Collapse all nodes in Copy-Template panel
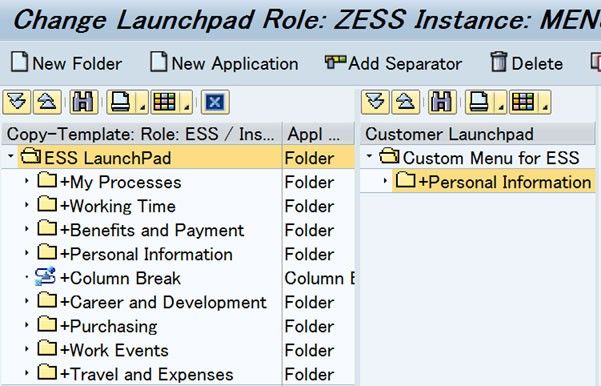Viewport: 601px width, 386px height. click(47, 102)
